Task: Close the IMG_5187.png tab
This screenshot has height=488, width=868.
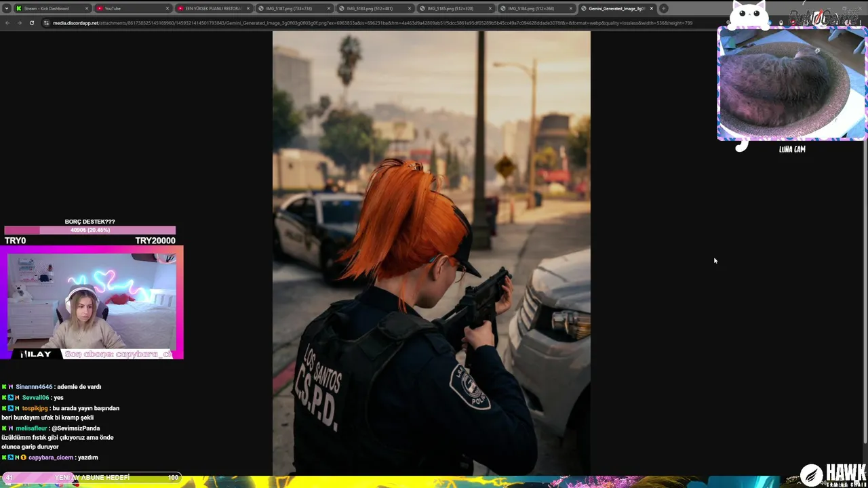Action: (x=329, y=9)
